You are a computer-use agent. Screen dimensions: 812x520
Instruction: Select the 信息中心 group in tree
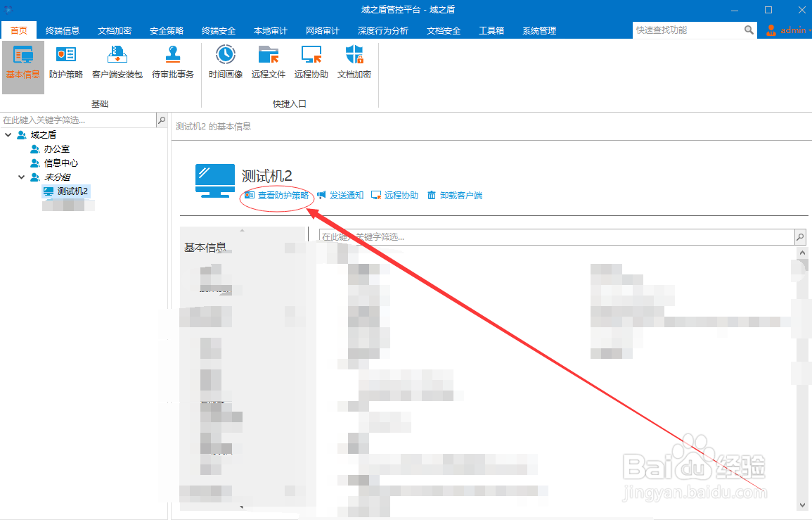click(x=54, y=163)
